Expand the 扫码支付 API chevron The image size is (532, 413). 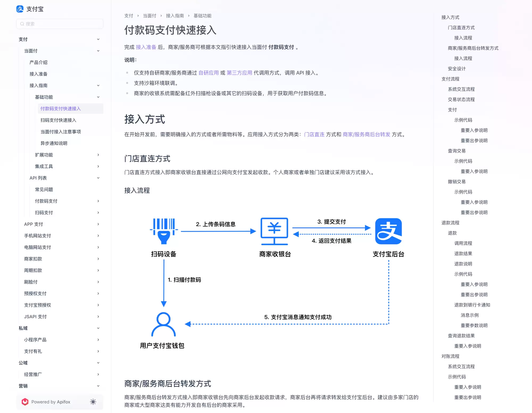coord(98,213)
